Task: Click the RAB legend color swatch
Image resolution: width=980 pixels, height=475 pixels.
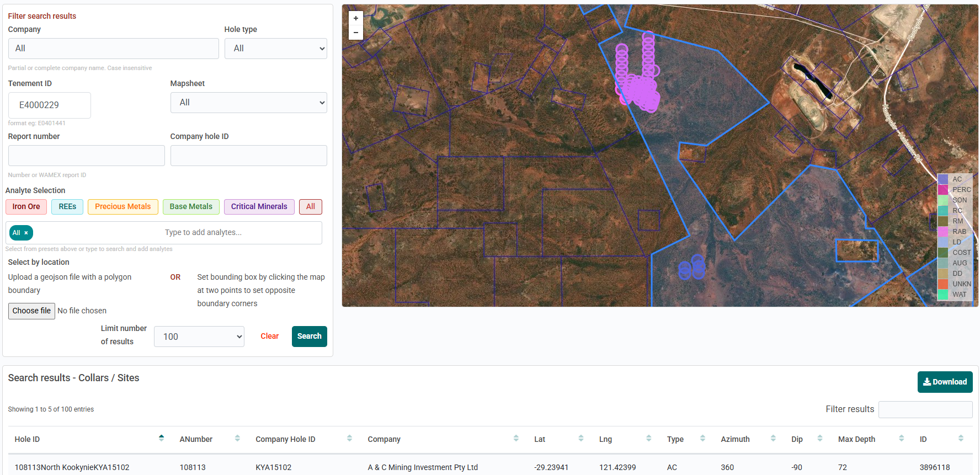Action: (943, 232)
